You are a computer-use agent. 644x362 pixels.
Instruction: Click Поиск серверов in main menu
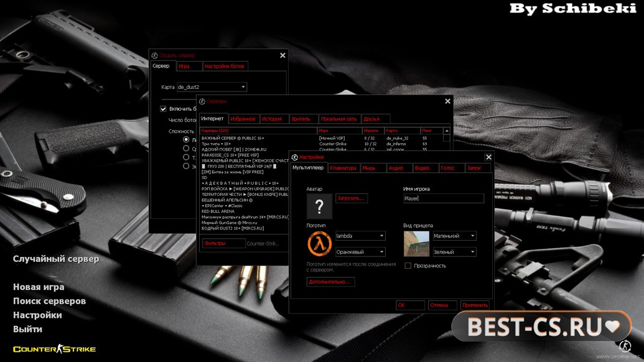[x=49, y=301]
